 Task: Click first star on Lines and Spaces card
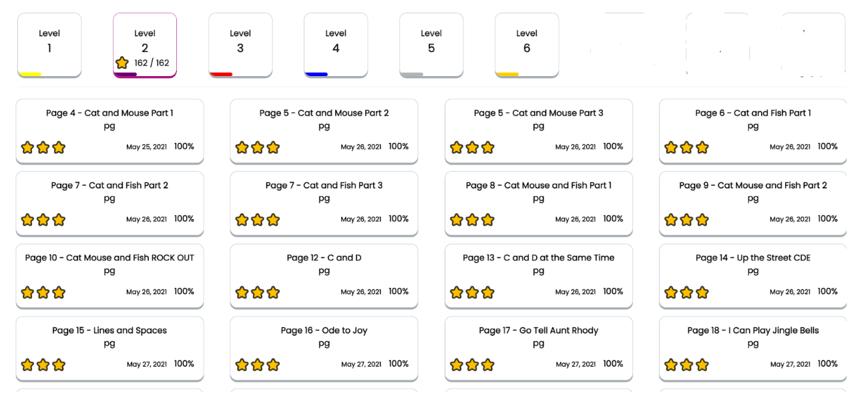[x=27, y=365]
